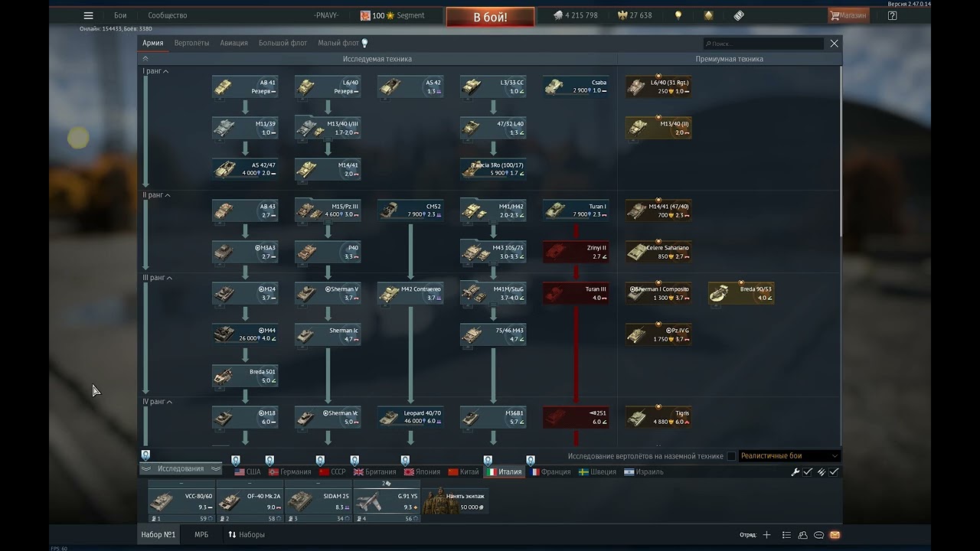Select the Breda 501 vehicle card
Viewport: 980px width, 551px height.
(x=245, y=377)
